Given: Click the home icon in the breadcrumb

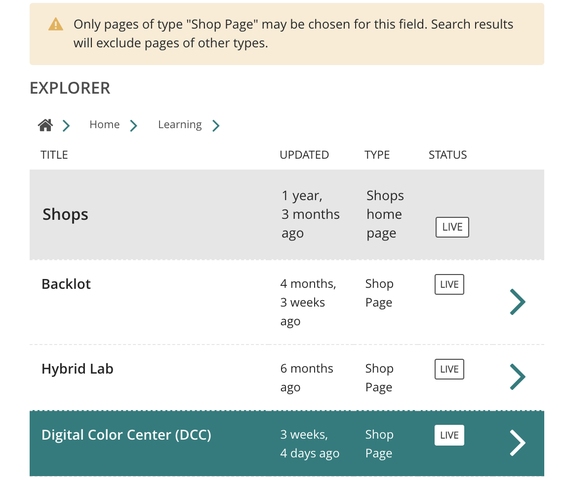Looking at the screenshot, I should (x=45, y=125).
